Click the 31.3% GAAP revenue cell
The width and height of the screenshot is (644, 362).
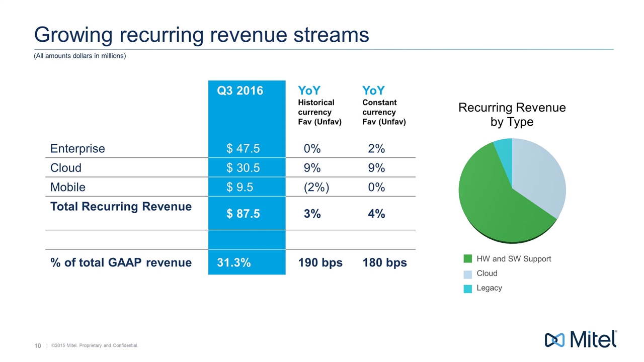(234, 262)
